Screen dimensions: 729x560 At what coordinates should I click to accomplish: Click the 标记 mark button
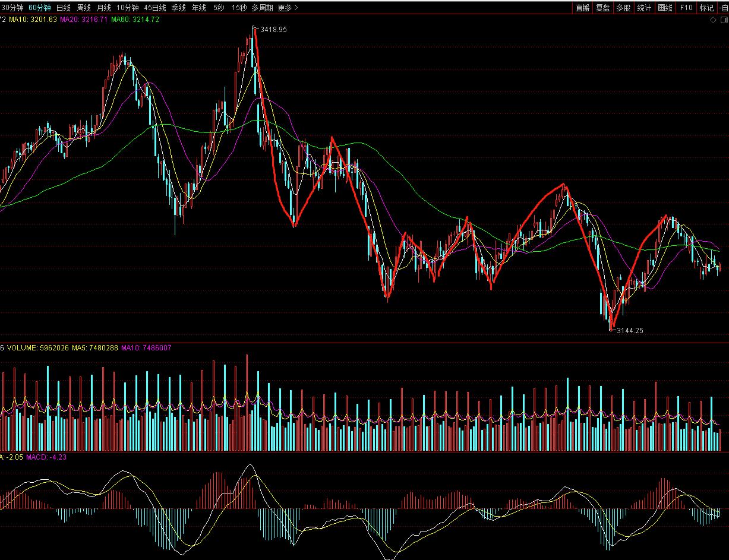pyautogui.click(x=706, y=8)
